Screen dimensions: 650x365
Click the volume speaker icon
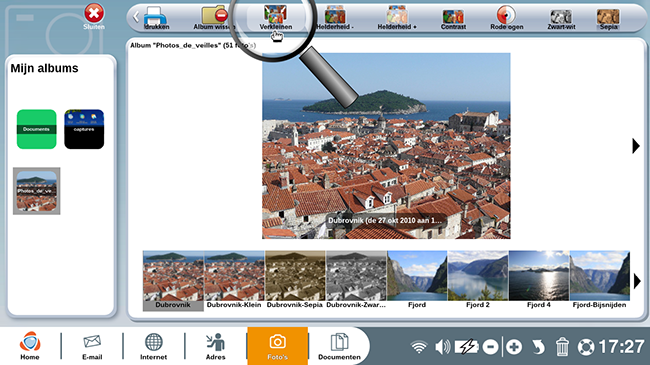point(443,346)
